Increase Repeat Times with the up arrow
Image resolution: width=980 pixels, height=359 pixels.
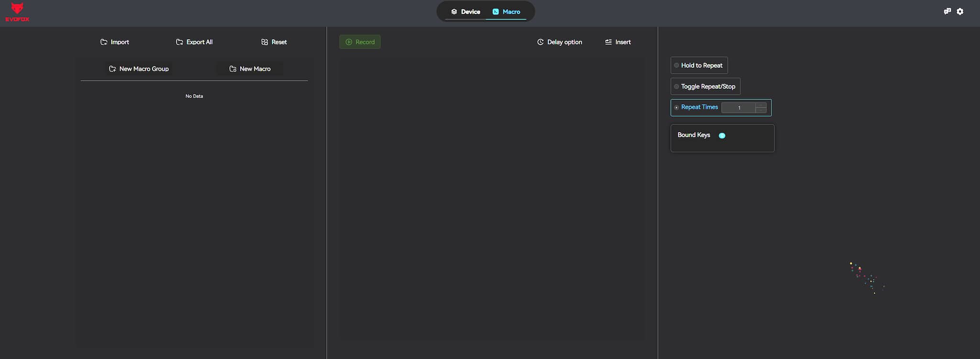point(761,105)
